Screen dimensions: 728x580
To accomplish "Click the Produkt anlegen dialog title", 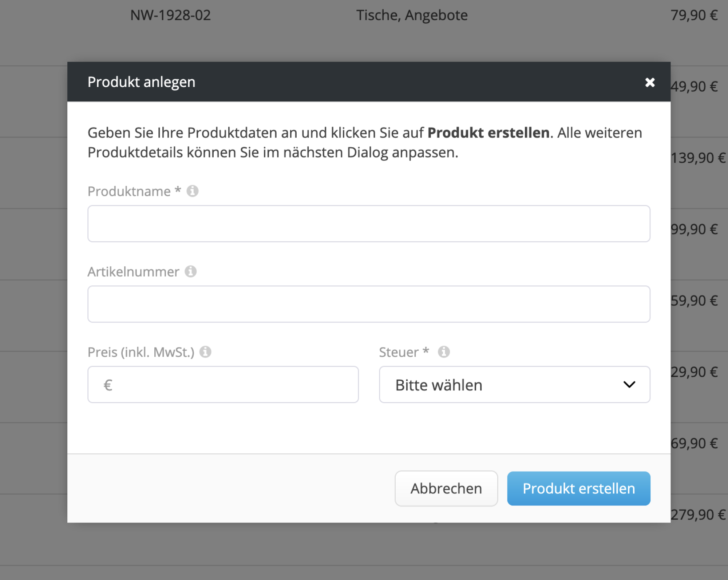I will (x=141, y=82).
